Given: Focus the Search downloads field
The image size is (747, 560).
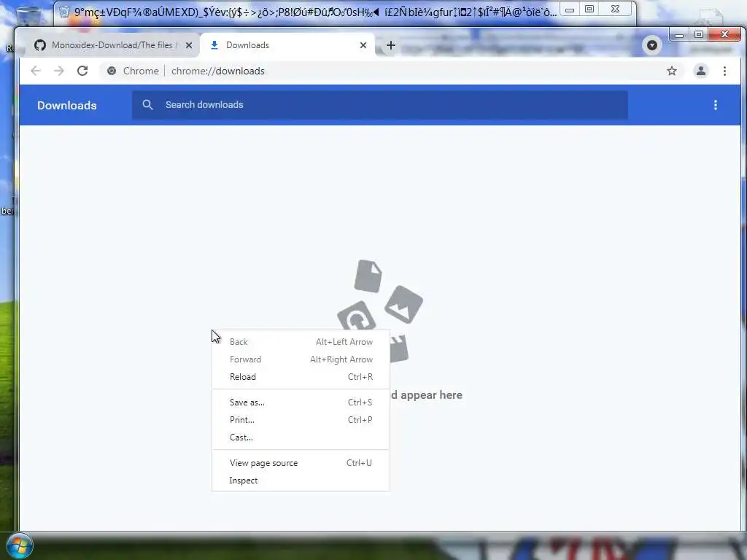Looking at the screenshot, I should 379,105.
